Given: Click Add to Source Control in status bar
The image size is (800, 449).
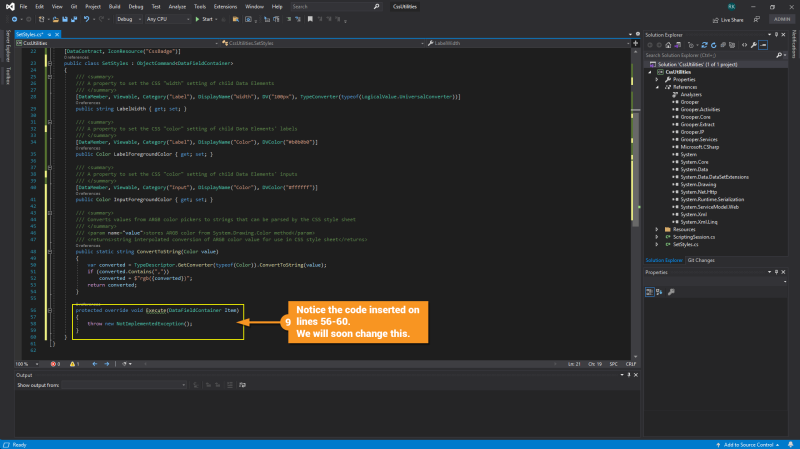Looking at the screenshot, I should click(x=747, y=444).
